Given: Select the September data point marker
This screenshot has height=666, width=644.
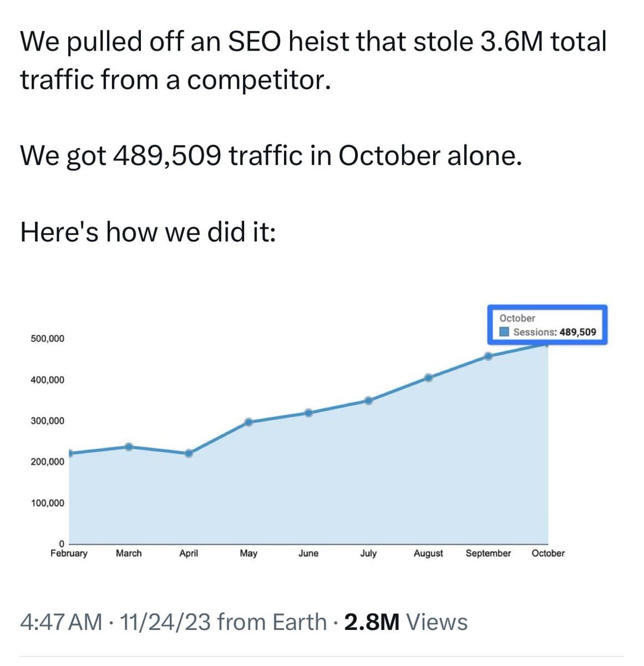Looking at the screenshot, I should pyautogui.click(x=488, y=356).
